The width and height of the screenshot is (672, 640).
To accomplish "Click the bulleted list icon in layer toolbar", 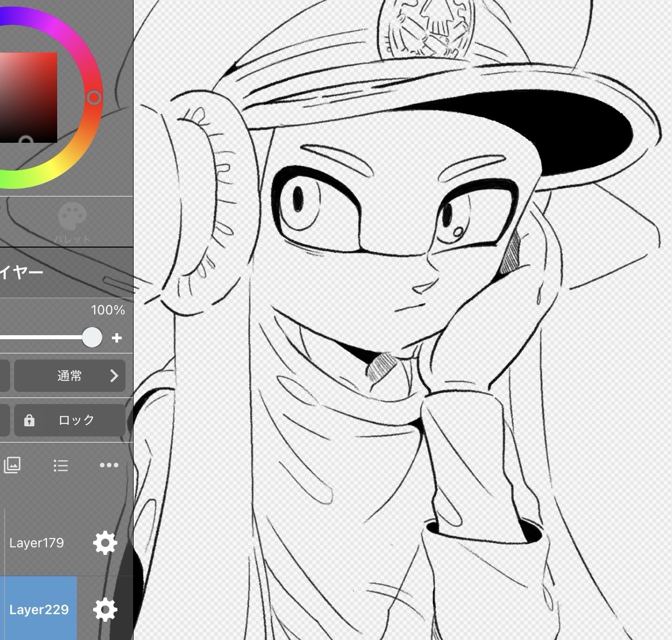I will click(61, 465).
